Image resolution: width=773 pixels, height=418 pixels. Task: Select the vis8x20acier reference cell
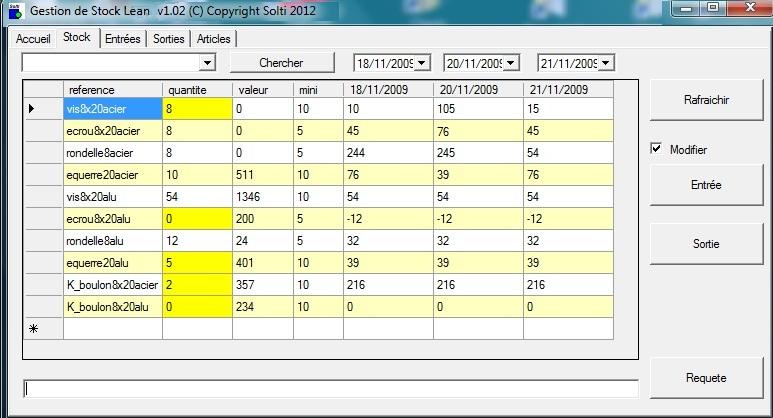click(x=113, y=108)
